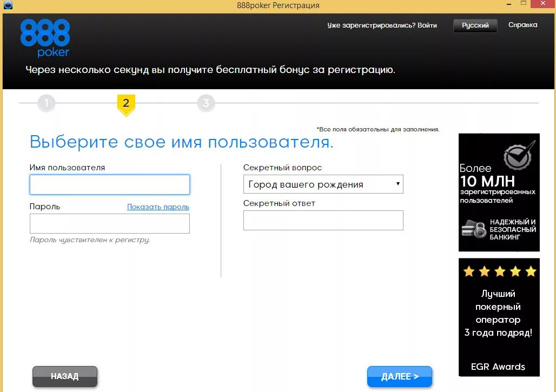Click 'Пароль чувствителен к регистру.' hint text
The image size is (556, 392).
pyautogui.click(x=90, y=240)
